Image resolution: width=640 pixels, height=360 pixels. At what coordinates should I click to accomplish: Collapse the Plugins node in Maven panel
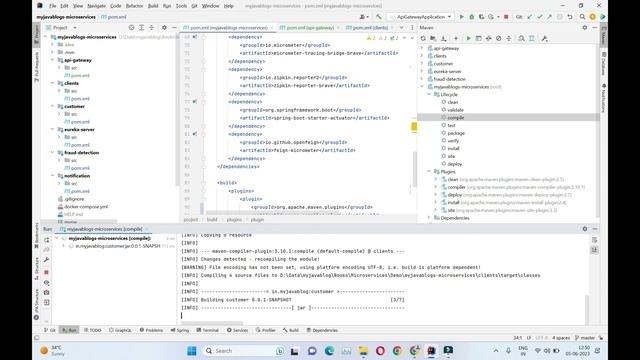click(x=429, y=172)
